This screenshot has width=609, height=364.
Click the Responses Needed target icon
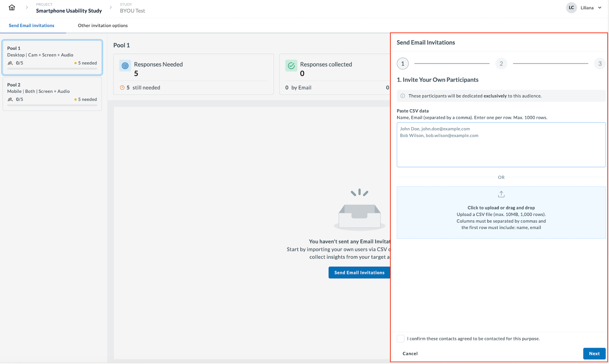click(125, 66)
